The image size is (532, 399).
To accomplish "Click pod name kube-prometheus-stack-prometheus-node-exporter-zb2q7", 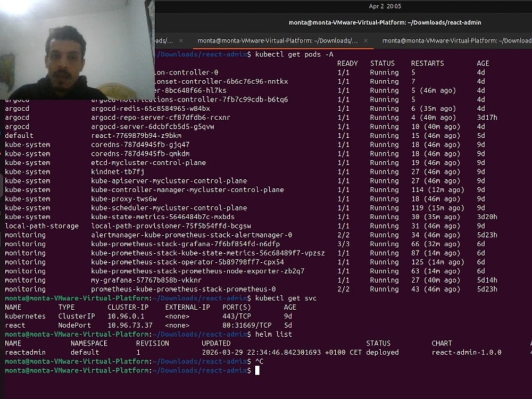I will click(x=197, y=271).
